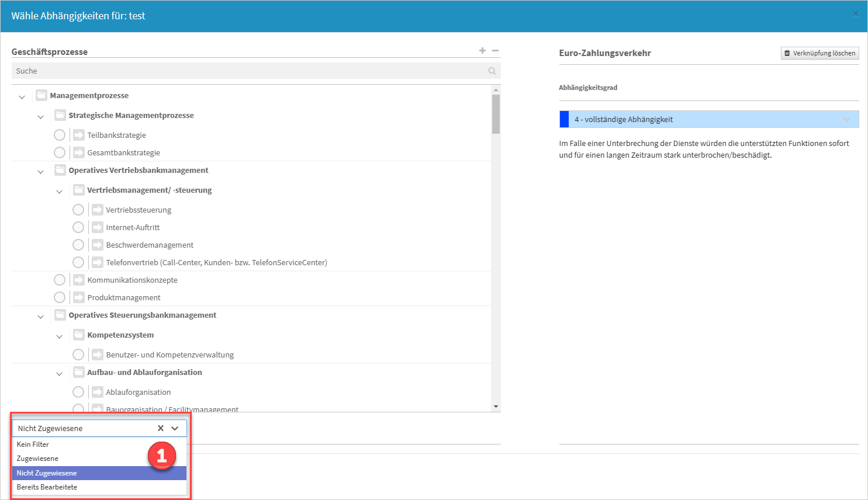The width and height of the screenshot is (868, 500).
Task: Choose the Produktmanagement radio button
Action: click(60, 297)
